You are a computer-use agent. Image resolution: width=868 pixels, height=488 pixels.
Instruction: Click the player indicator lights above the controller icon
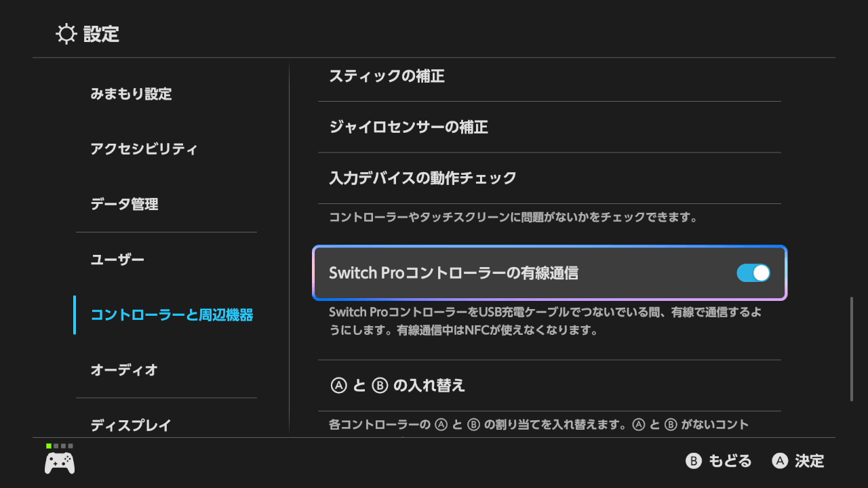60,446
